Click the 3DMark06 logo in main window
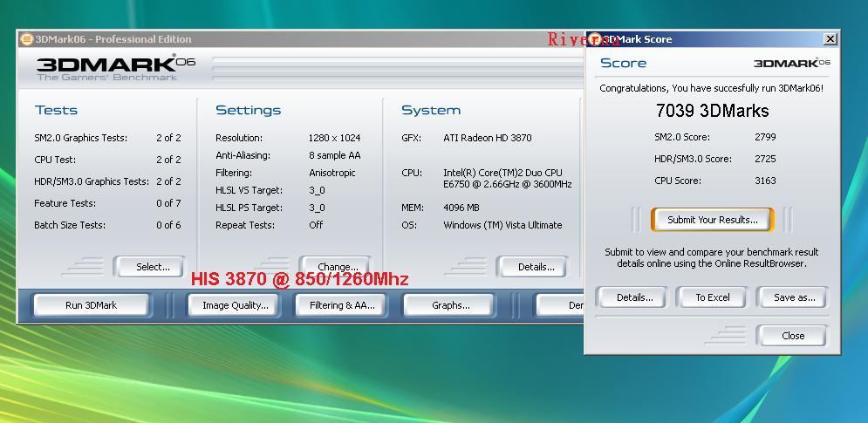Image resolution: width=868 pixels, height=423 pixels. (116, 67)
